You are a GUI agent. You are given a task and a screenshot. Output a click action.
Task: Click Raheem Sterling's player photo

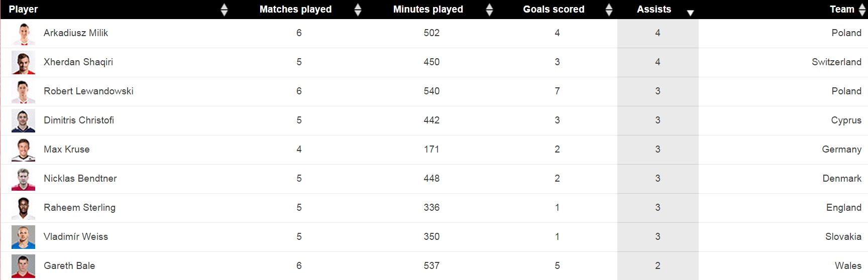(24, 208)
